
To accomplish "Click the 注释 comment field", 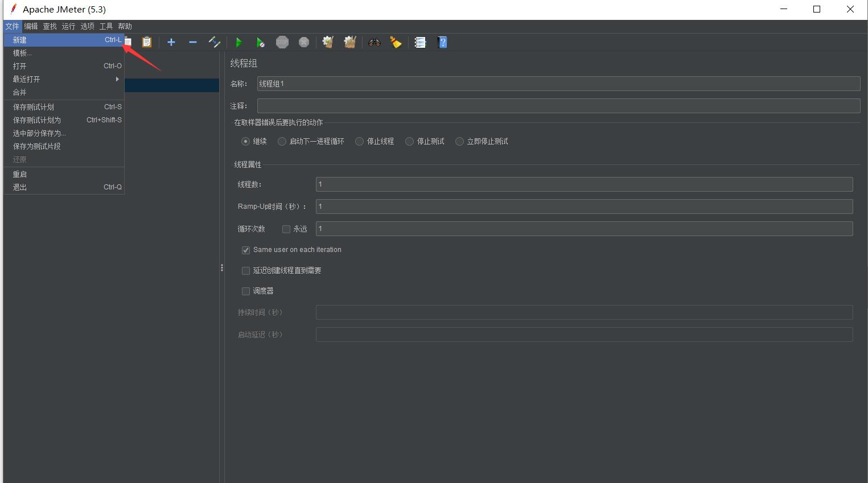I will (x=558, y=106).
